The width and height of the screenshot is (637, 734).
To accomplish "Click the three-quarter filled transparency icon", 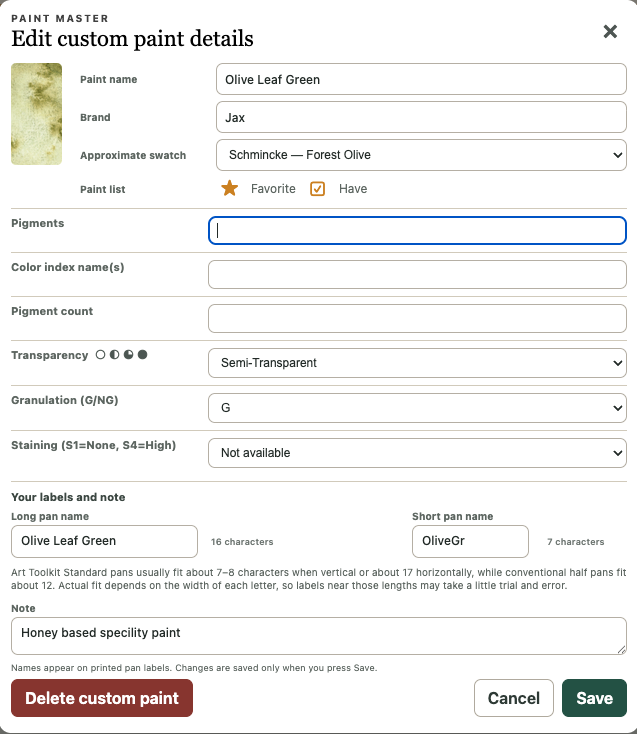I will tap(128, 354).
